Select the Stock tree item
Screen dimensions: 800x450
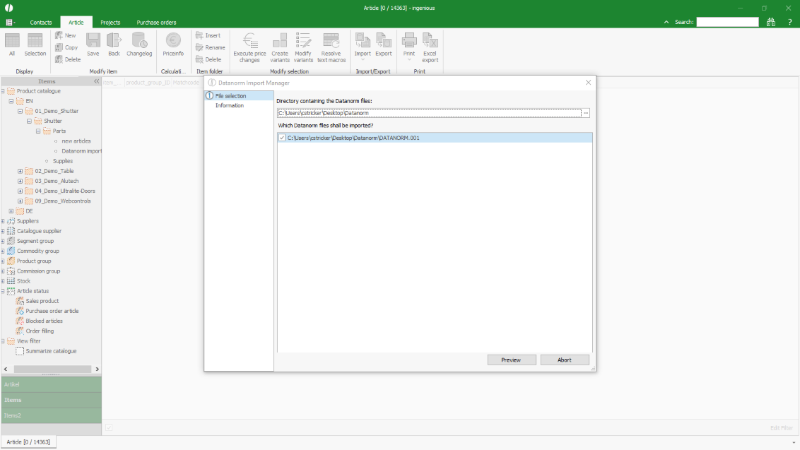(x=23, y=281)
